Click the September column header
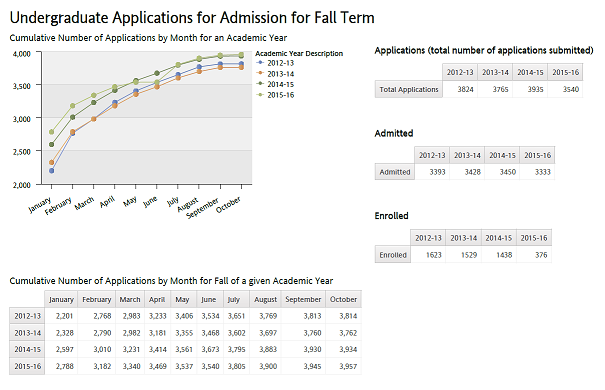This screenshot has height=390, width=605. [303, 299]
